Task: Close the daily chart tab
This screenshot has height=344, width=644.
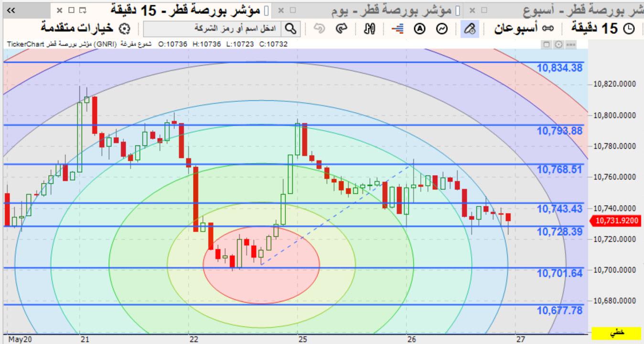Action: (x=281, y=10)
